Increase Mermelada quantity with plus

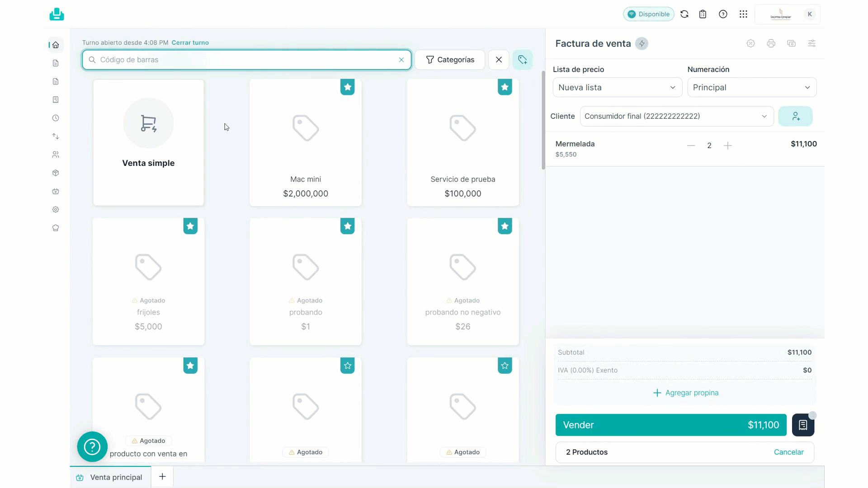[727, 145]
